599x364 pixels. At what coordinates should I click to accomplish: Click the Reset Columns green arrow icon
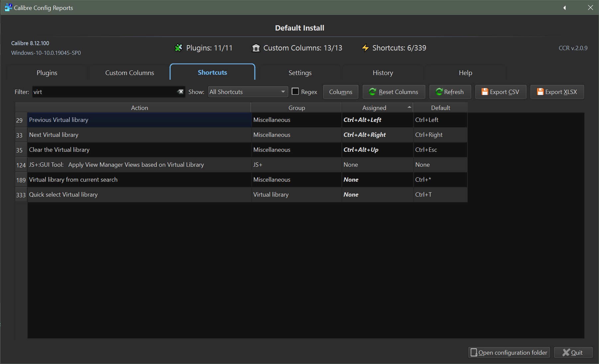click(x=372, y=92)
